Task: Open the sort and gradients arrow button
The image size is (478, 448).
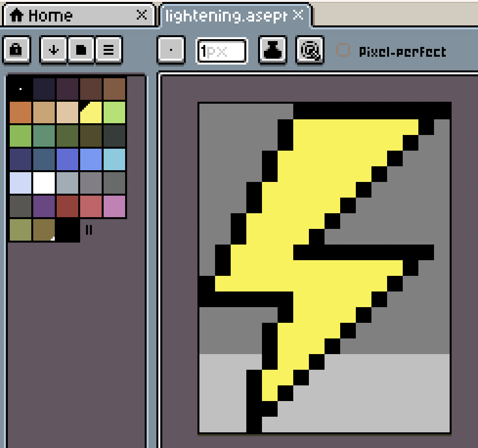Action: pyautogui.click(x=53, y=50)
